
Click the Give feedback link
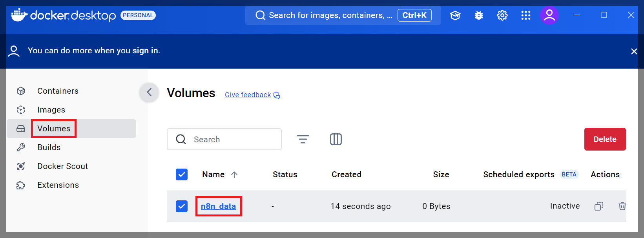(248, 95)
